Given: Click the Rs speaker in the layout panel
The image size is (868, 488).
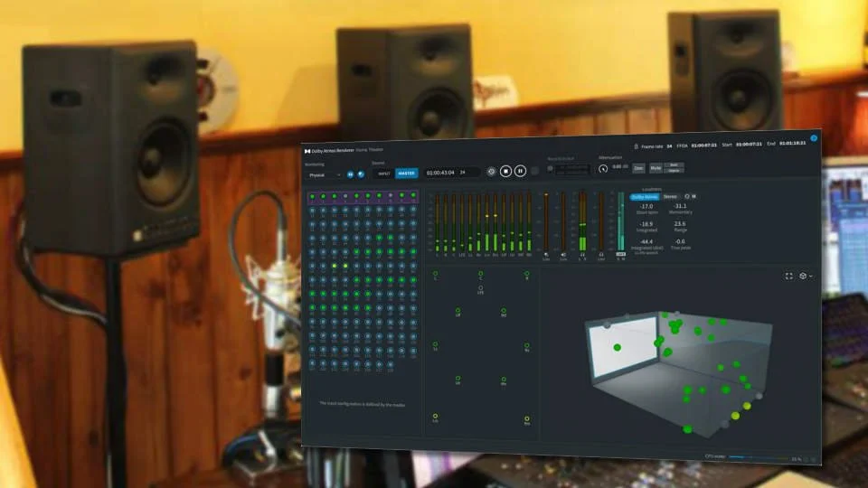Looking at the screenshot, I should 526,347.
